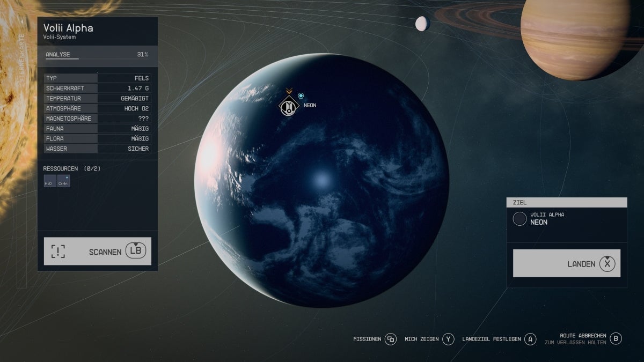Viewport: 644px width, 362px height.
Task: Open missions via the Missionen icon
Action: [x=391, y=339]
